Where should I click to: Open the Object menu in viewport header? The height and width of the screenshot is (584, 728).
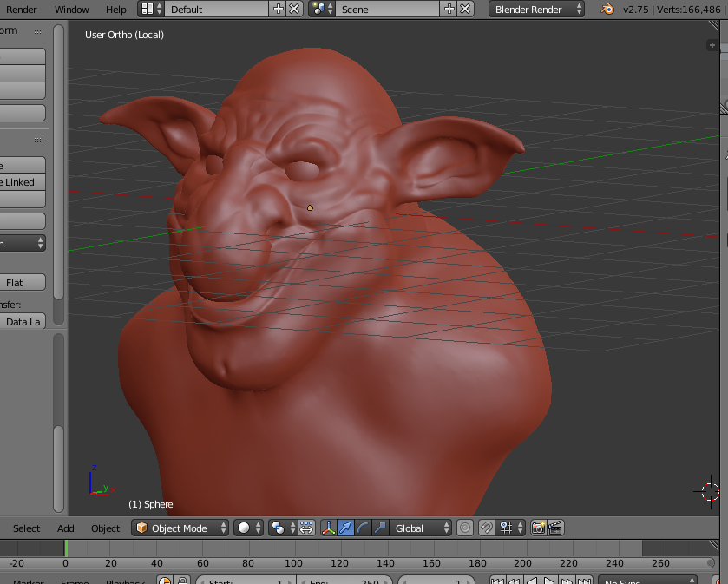105,528
